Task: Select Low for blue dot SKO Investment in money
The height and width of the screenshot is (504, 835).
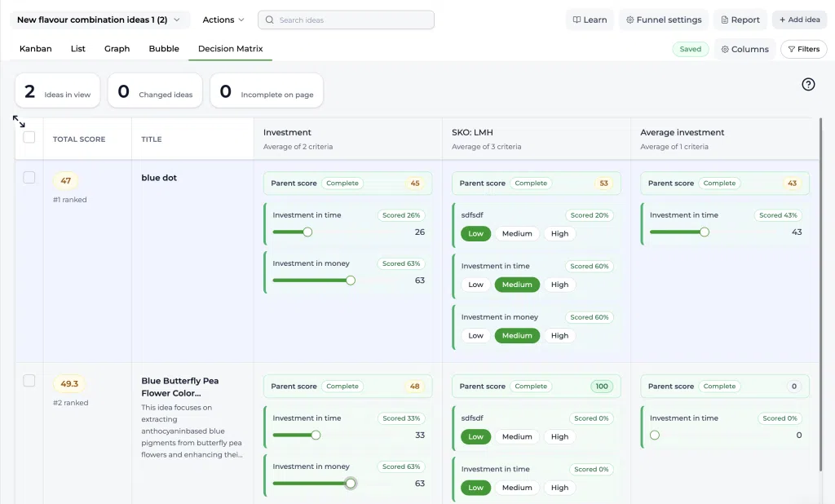Action: 475,336
